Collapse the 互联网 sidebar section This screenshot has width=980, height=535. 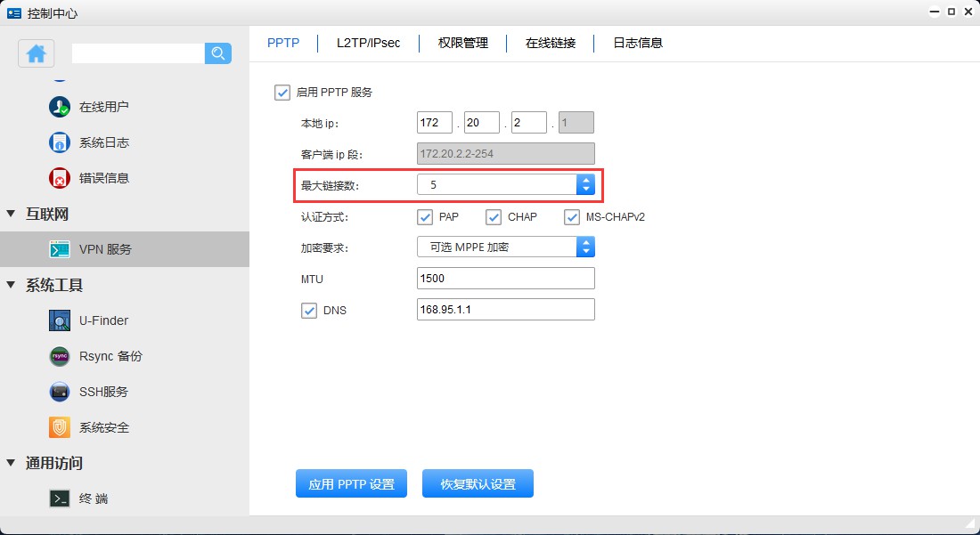click(11, 214)
